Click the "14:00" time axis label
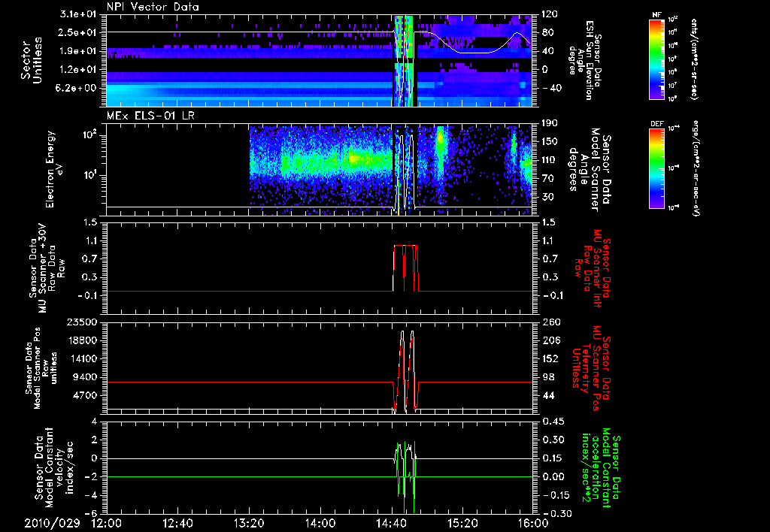770x532 pixels. 320,523
